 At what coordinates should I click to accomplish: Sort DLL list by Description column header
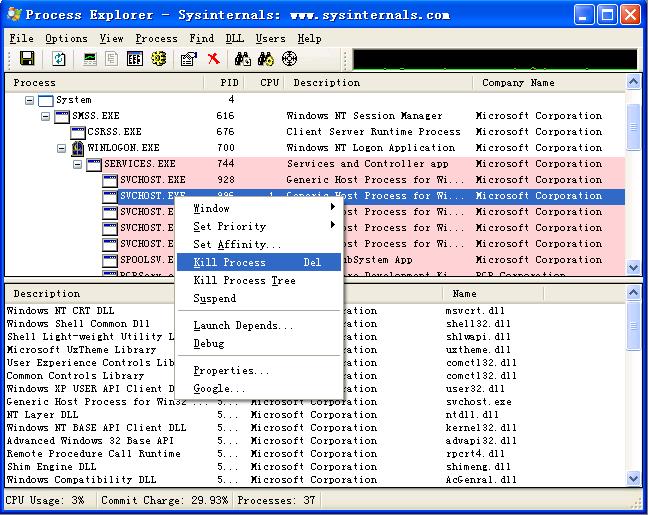pyautogui.click(x=90, y=294)
